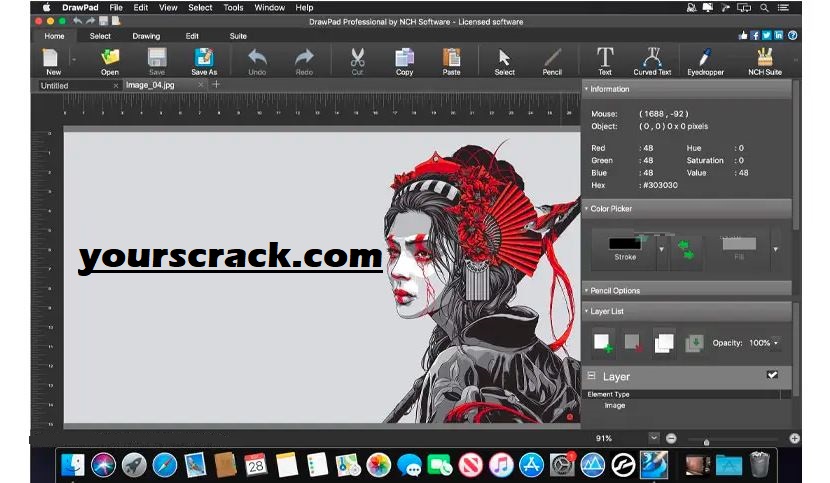Paste with the clipboard Paste icon
Screen dimensions: 830x483
click(x=451, y=61)
